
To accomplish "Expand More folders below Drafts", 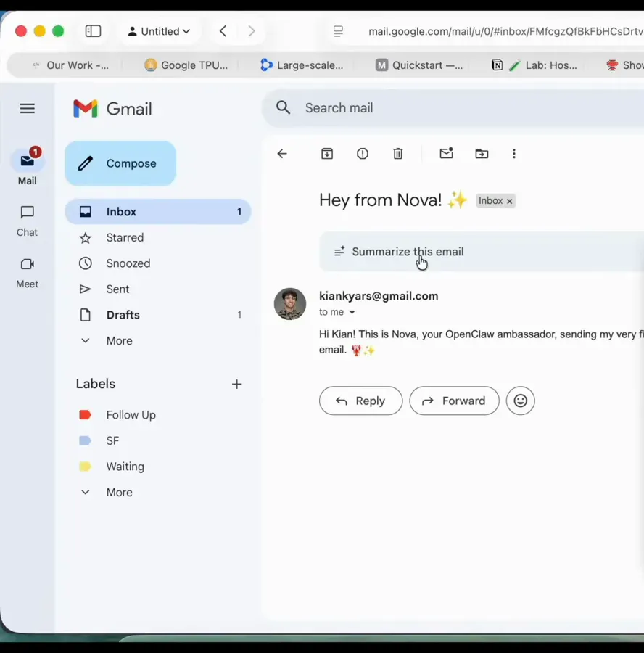I will point(158,341).
